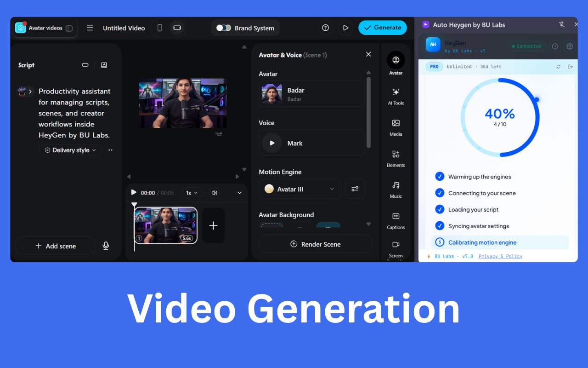588x368 pixels.
Task: Click the text template icon in Script header
Action: [104, 65]
